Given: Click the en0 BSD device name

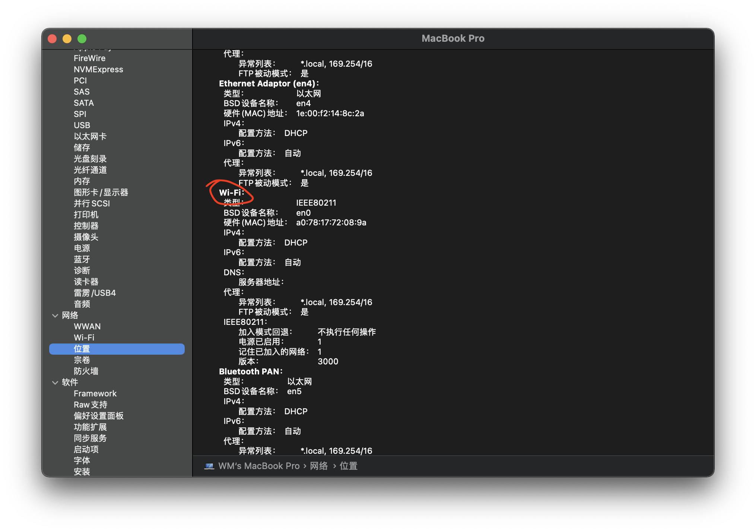Looking at the screenshot, I should pyautogui.click(x=303, y=213).
